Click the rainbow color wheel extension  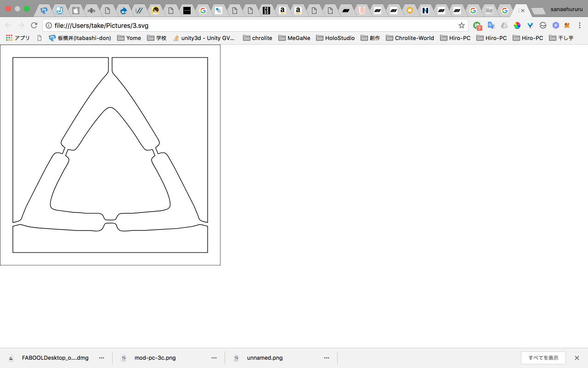[517, 25]
